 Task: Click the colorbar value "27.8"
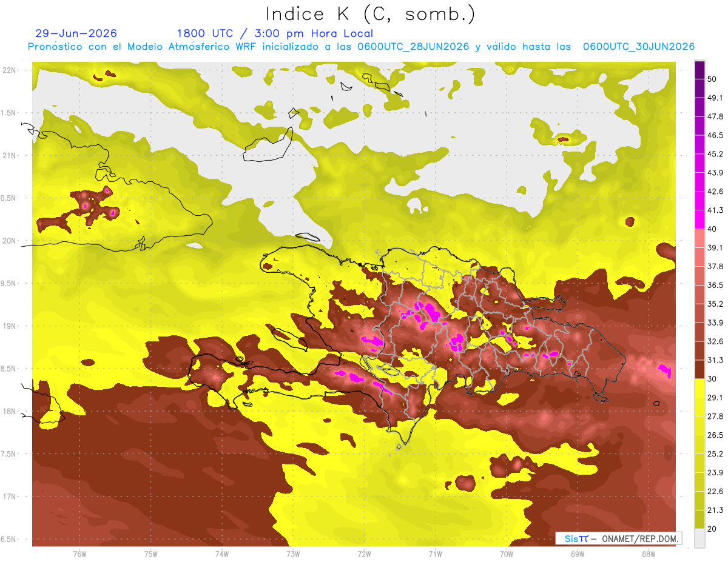pyautogui.click(x=715, y=416)
